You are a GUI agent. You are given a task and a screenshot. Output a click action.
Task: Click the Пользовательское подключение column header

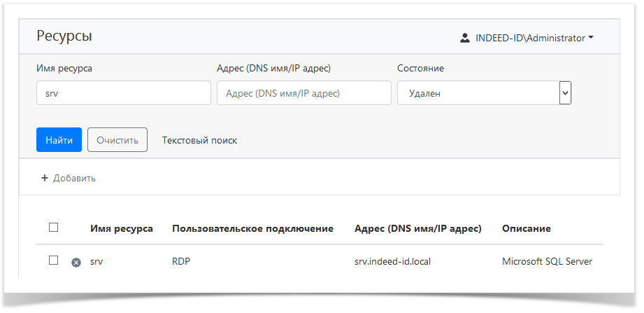tap(252, 228)
